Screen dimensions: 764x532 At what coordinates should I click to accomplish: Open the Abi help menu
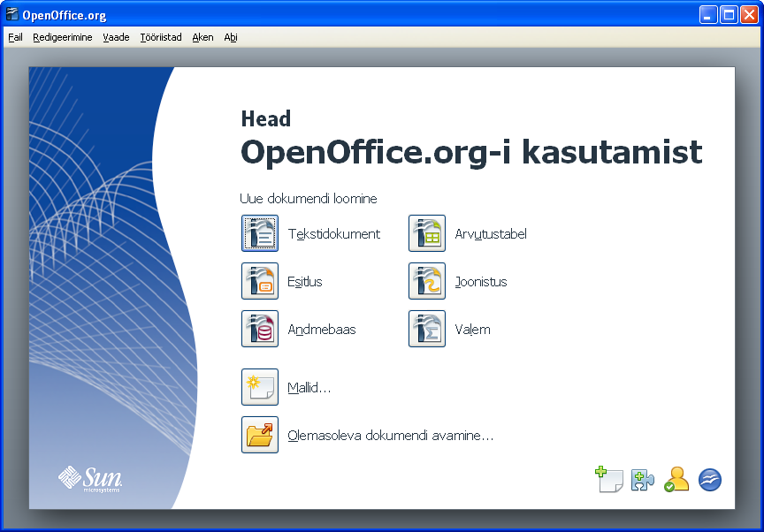(x=231, y=37)
